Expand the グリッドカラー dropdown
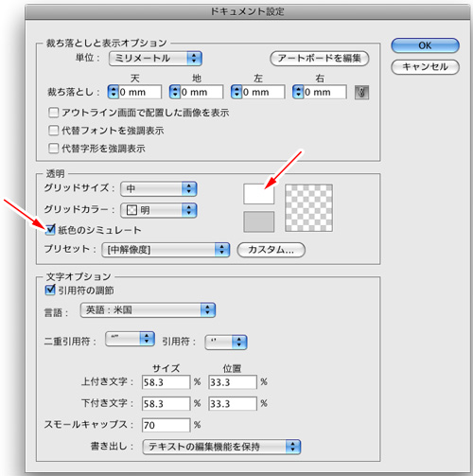This screenshot has width=473, height=476. coord(159,210)
